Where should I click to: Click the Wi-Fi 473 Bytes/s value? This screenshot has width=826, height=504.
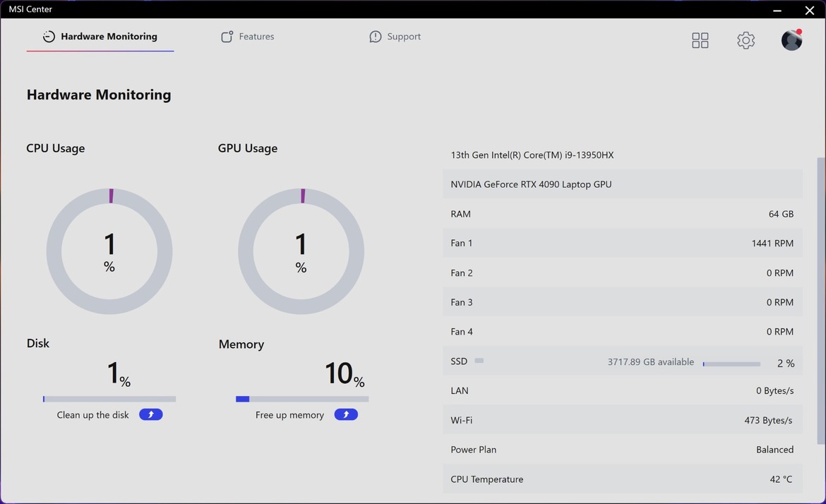[x=768, y=420]
